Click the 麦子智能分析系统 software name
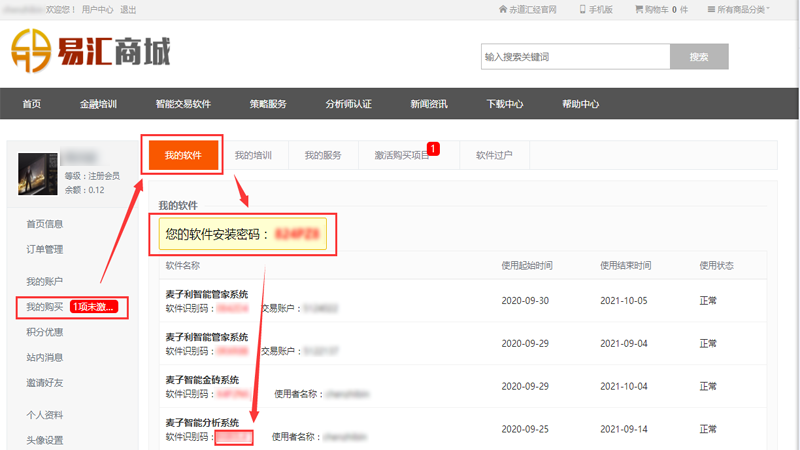This screenshot has height=450, width=800. pyautogui.click(x=202, y=423)
